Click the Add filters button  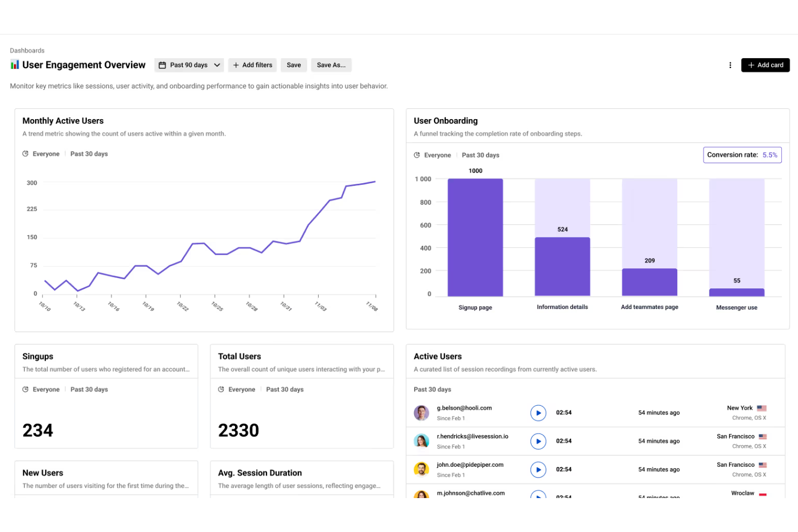[x=252, y=65]
